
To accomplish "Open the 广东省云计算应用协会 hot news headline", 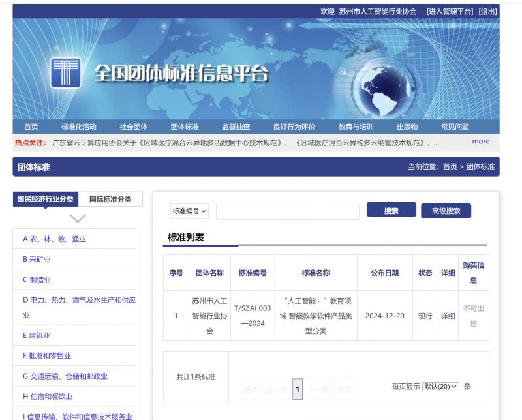I will click(246, 143).
